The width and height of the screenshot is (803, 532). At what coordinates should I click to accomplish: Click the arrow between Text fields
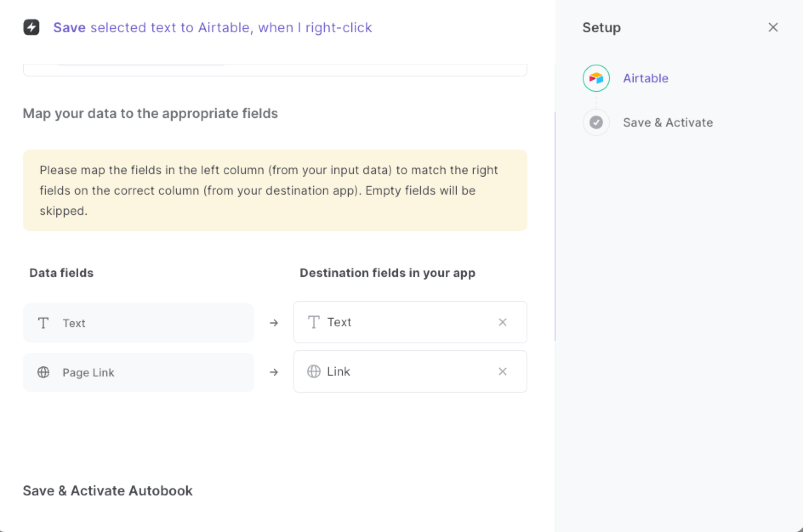click(x=274, y=323)
